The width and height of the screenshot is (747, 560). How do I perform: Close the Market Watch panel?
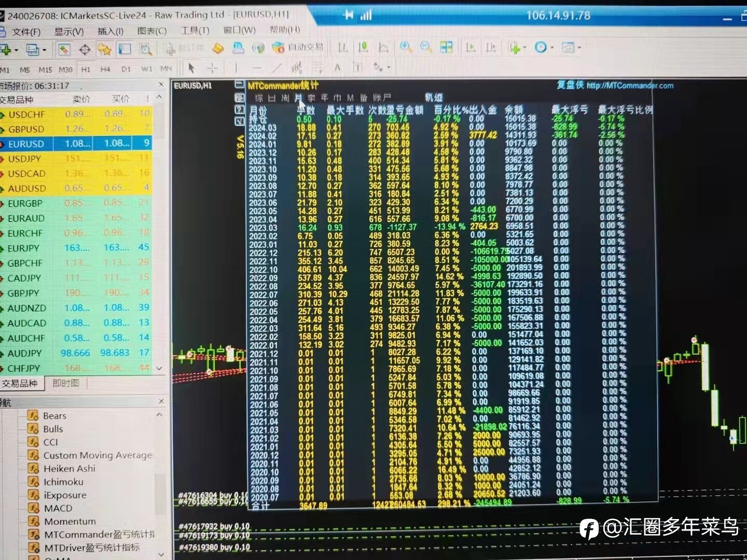pyautogui.click(x=161, y=84)
